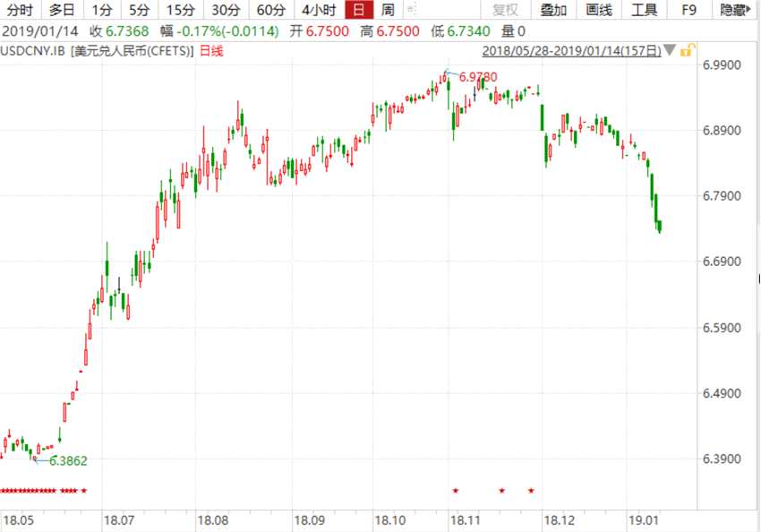Select the 1分 one-minute period
761x532 pixels.
coord(102,10)
